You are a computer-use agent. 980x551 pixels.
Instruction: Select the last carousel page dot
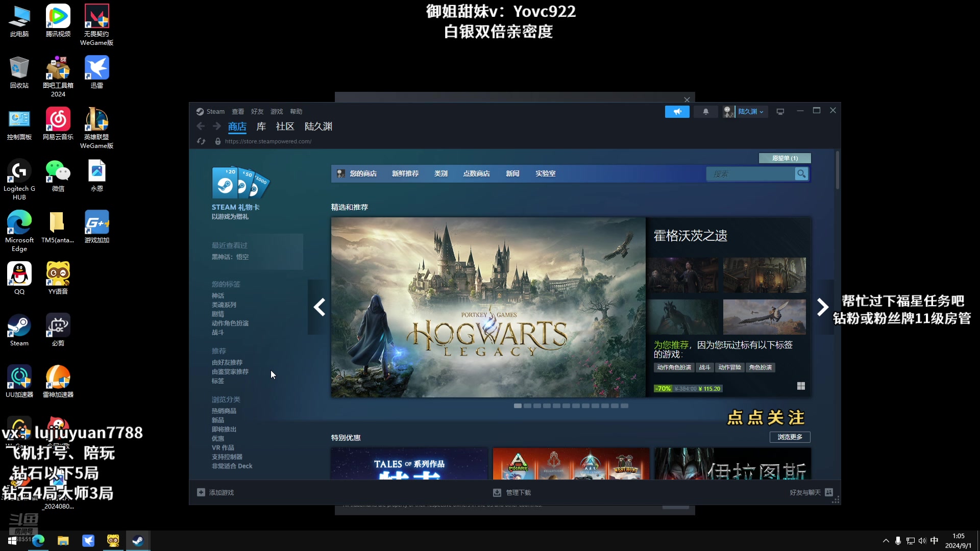coord(624,406)
